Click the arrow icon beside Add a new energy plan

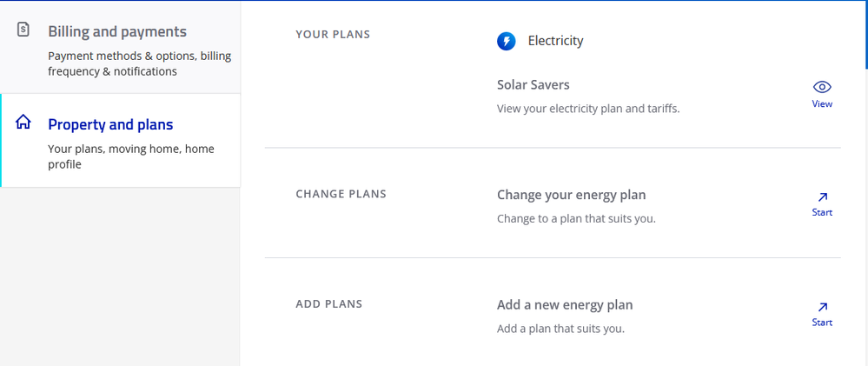pos(822,307)
